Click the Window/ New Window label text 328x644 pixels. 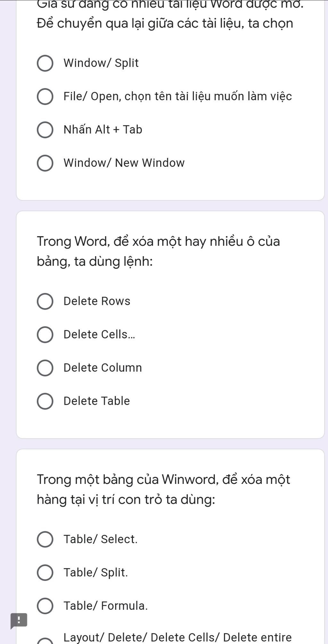point(124,163)
